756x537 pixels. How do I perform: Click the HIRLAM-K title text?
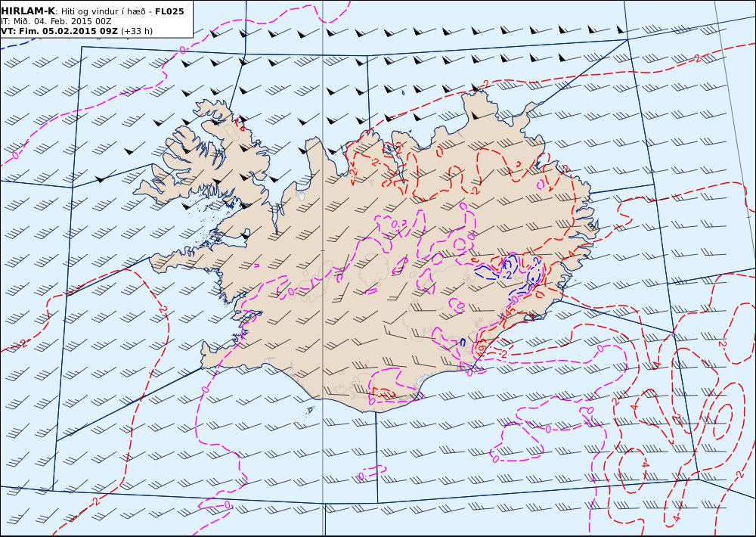coord(28,11)
